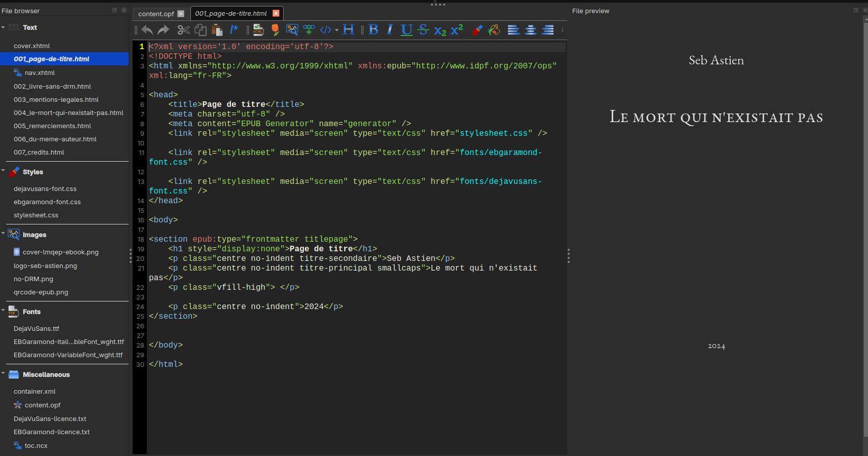The width and height of the screenshot is (868, 456).
Task: Click the text color brush icon
Action: point(477,30)
